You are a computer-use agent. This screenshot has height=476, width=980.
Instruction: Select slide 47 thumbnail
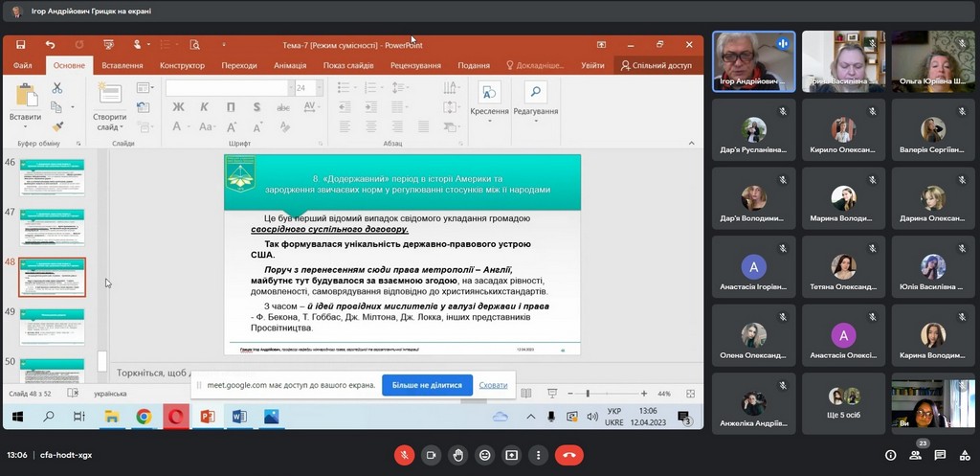coord(52,227)
